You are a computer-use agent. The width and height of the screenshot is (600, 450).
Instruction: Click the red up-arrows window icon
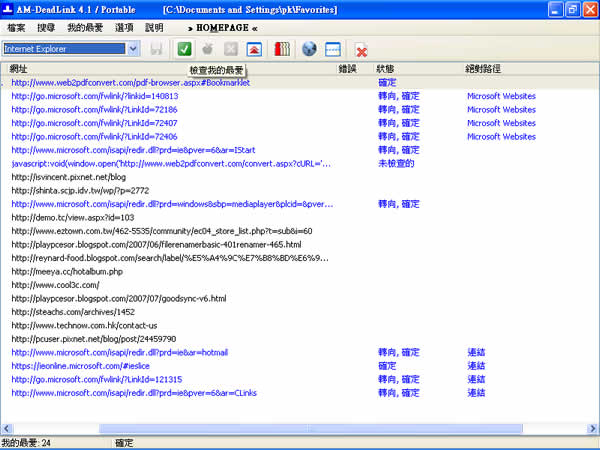[x=254, y=49]
